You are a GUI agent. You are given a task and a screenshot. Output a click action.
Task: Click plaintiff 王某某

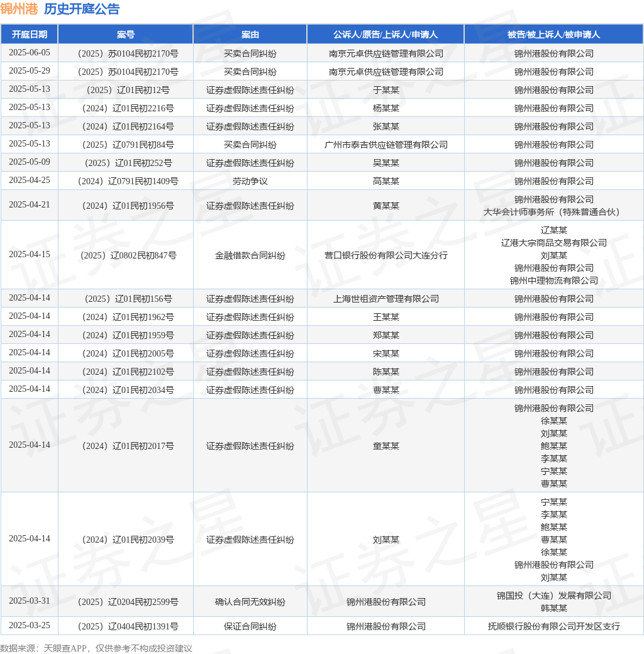coord(386,317)
